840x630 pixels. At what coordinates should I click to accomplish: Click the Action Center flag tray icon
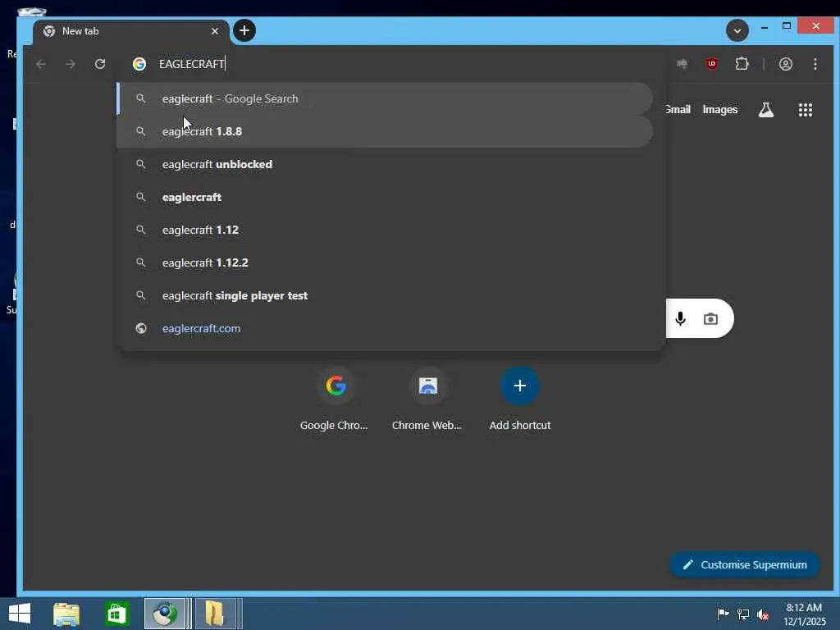(723, 614)
